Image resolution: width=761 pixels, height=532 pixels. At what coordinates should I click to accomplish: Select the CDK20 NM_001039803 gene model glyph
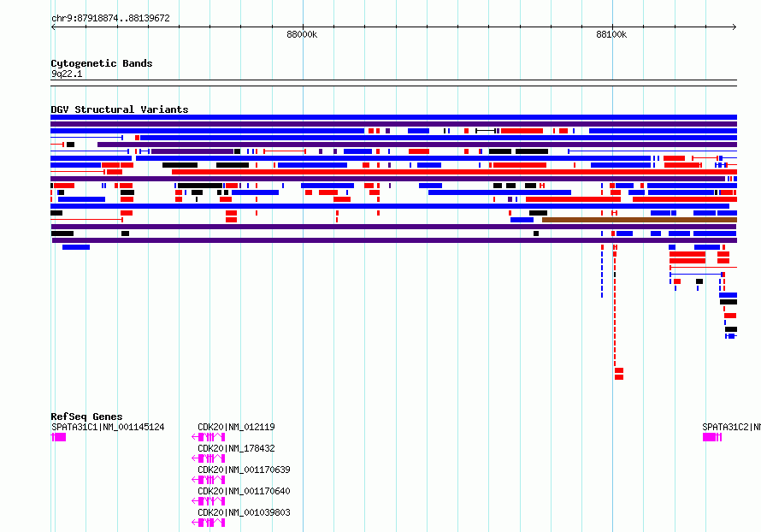point(209,523)
